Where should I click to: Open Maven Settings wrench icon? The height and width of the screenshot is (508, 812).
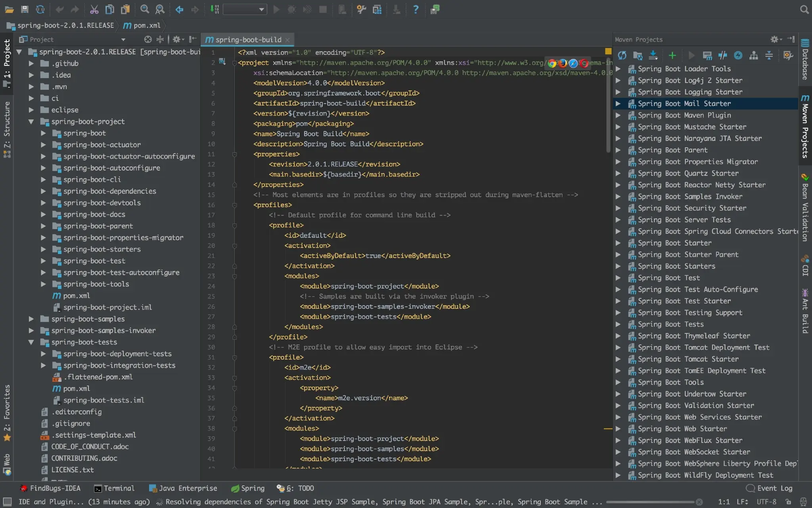pyautogui.click(x=788, y=56)
